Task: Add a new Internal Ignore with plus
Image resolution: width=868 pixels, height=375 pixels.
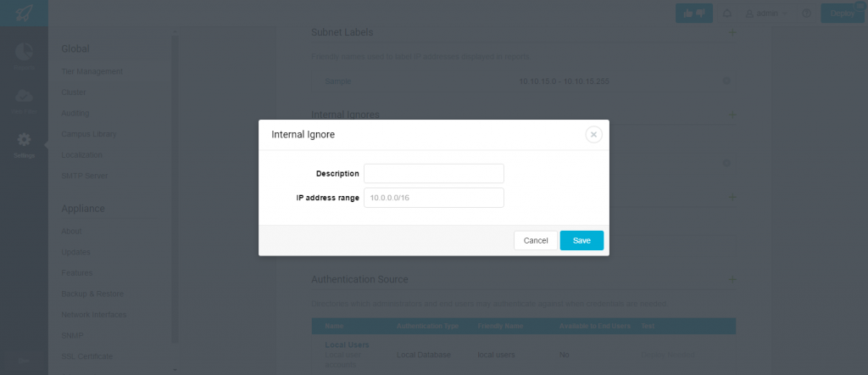Action: pyautogui.click(x=732, y=115)
